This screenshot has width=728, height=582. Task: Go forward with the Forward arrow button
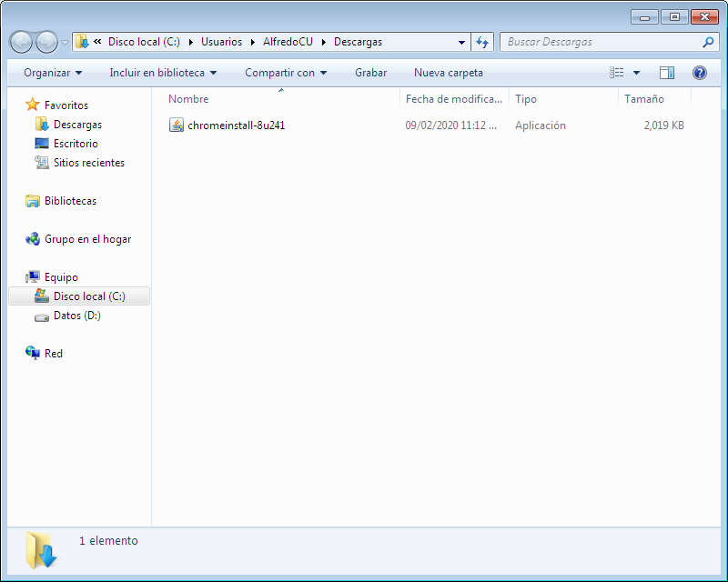click(46, 42)
